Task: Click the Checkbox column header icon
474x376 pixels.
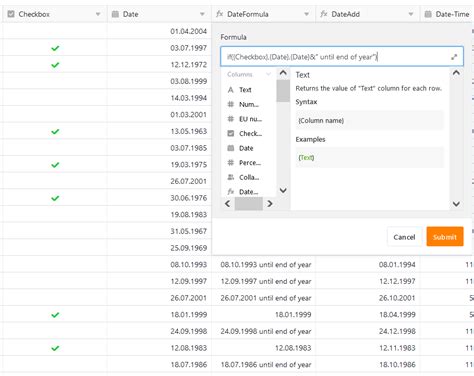Action: coord(11,14)
